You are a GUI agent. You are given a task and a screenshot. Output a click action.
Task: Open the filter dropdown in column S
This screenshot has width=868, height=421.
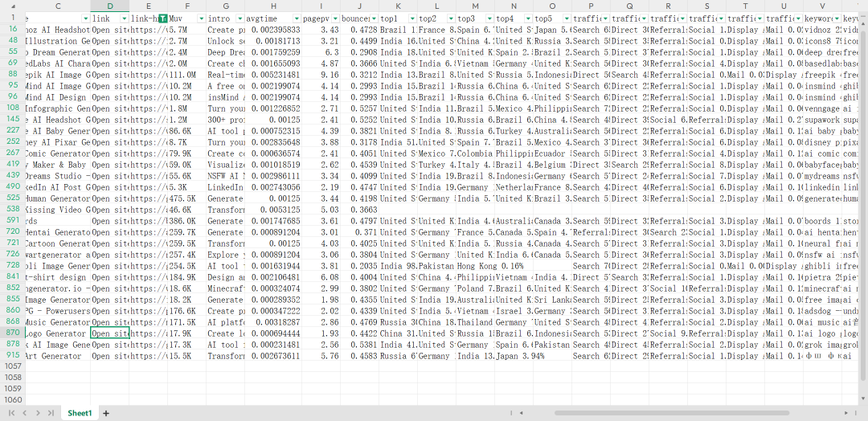pos(721,18)
